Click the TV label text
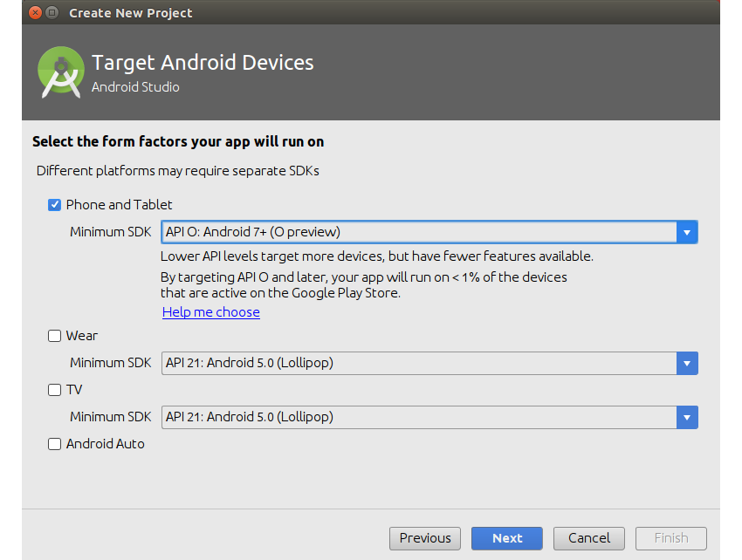 (x=74, y=390)
